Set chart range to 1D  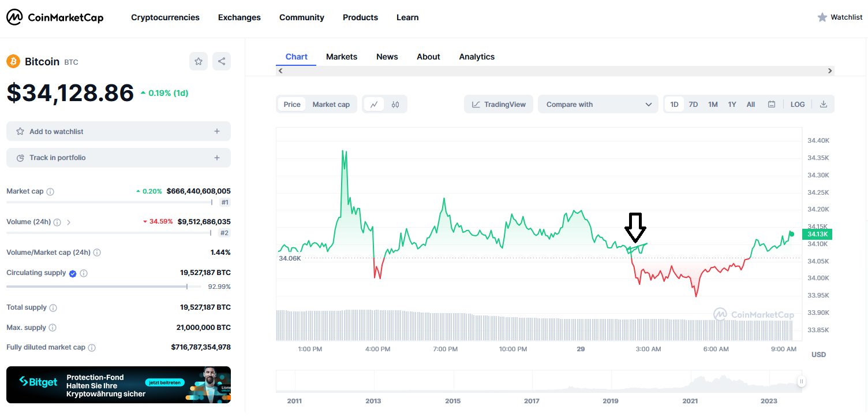coord(674,105)
